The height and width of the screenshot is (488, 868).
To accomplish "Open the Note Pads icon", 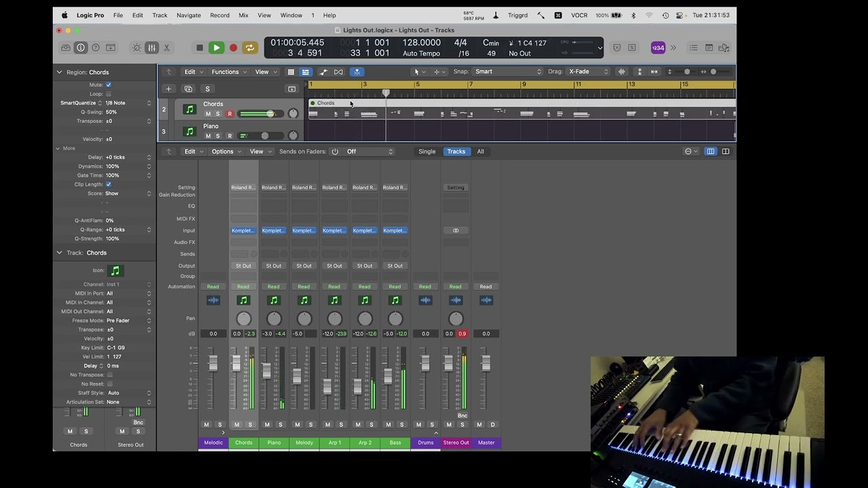I will pos(709,47).
